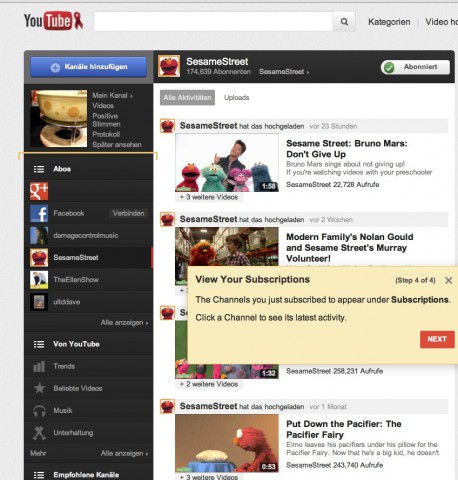Viewport: 458px width, 480px height.
Task: Click the NEXT button in the tooltip
Action: [437, 339]
